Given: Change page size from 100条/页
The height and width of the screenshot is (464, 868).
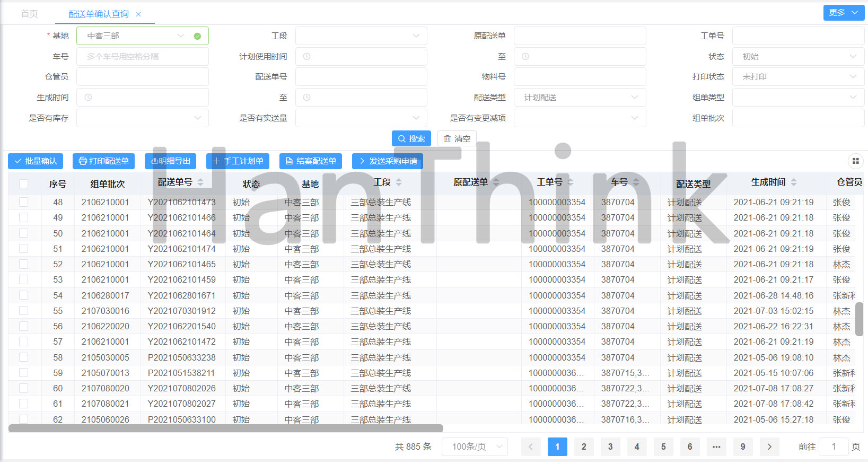Looking at the screenshot, I should click(475, 447).
